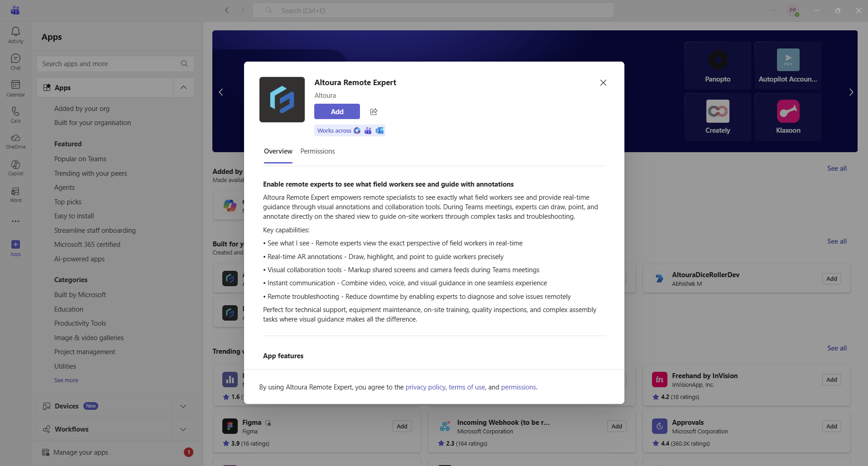Viewport: 868px width, 466px height.
Task: Select AI-powered apps
Action: click(x=79, y=259)
